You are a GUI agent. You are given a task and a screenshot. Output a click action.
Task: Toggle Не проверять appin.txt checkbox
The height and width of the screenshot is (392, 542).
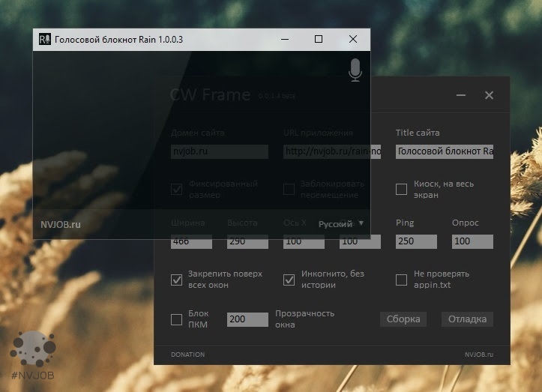point(401,280)
